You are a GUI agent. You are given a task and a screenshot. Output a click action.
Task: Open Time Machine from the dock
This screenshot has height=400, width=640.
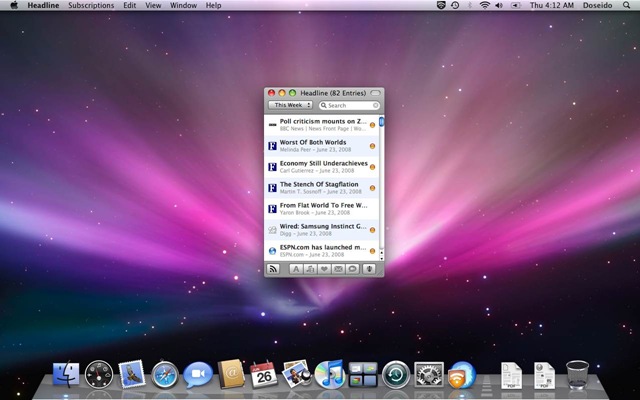click(x=395, y=376)
